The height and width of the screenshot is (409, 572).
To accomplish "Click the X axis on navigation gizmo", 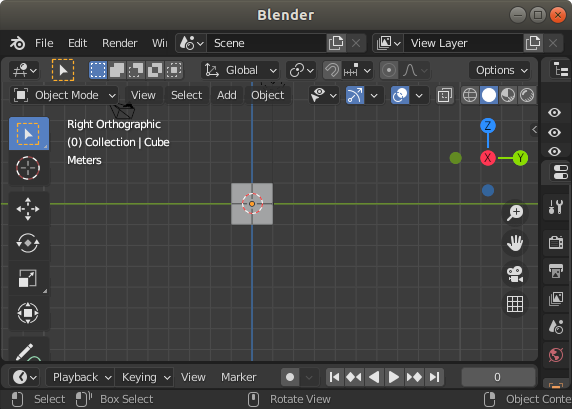I will point(488,158).
